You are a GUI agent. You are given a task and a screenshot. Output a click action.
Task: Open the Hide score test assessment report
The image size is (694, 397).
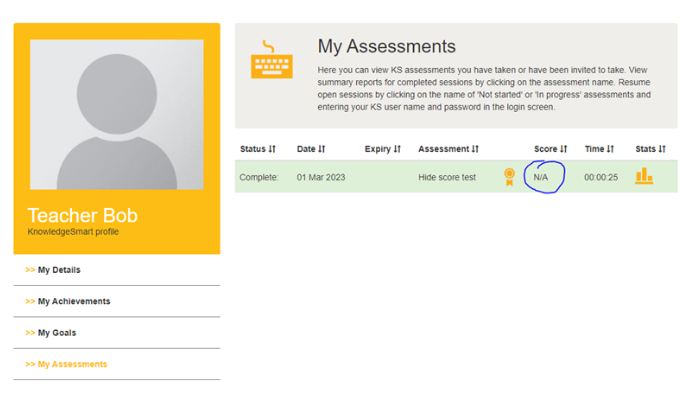[x=447, y=177]
